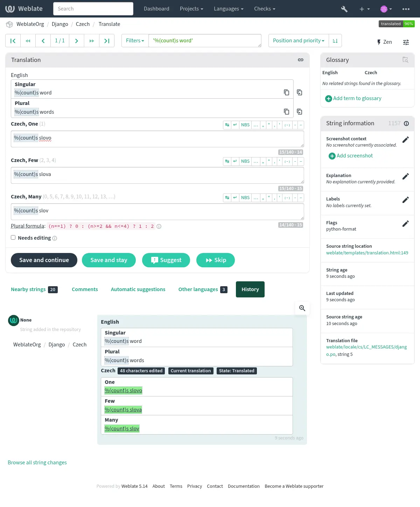Insert soft hyphen (-) in Czech One toolbar
This screenshot has width=420, height=507.
[287, 125]
